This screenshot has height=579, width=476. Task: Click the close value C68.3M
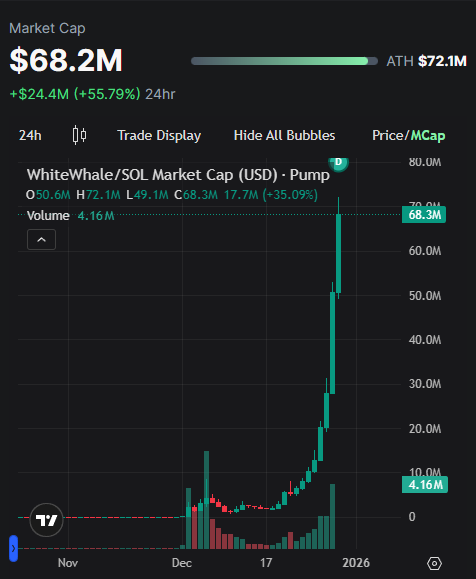[x=196, y=195]
